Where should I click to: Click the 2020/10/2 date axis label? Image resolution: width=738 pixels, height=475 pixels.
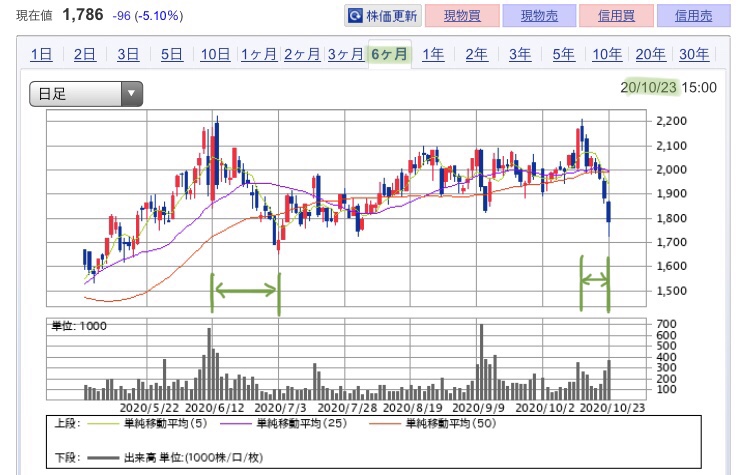(x=545, y=408)
